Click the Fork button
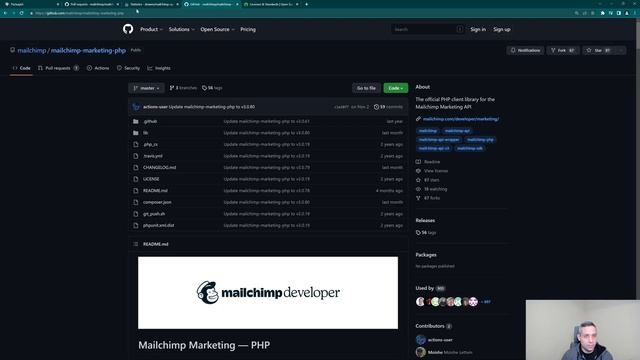Viewport: 640px width, 360px height. [x=562, y=50]
